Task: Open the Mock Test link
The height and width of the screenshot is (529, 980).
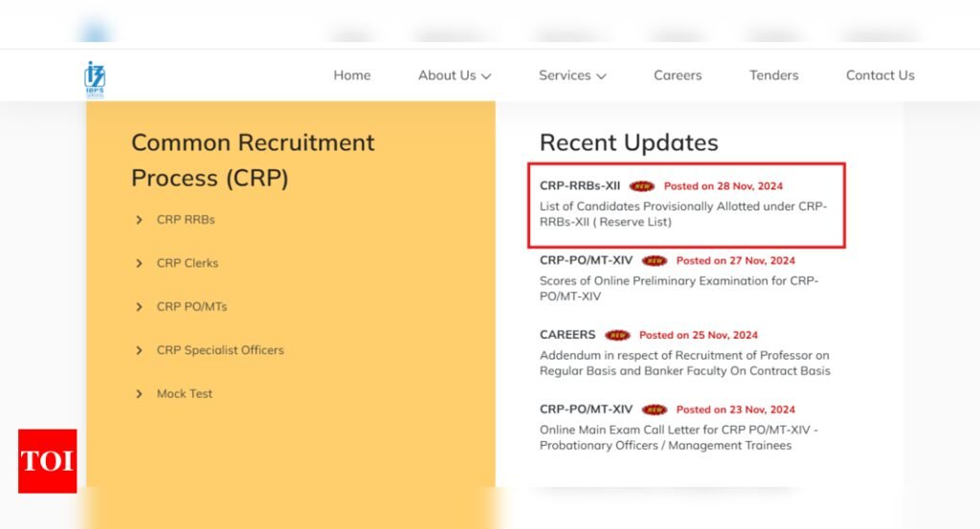Action: coord(185,394)
